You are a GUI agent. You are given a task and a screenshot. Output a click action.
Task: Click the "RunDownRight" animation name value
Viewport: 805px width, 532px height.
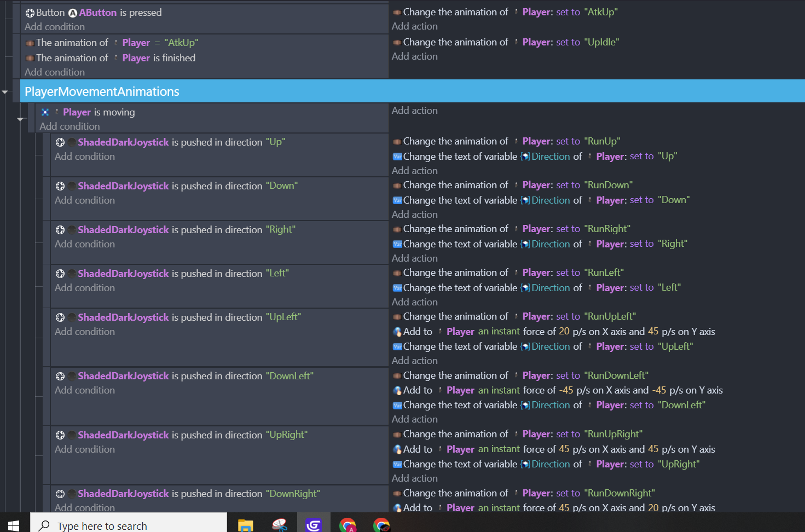619,493
